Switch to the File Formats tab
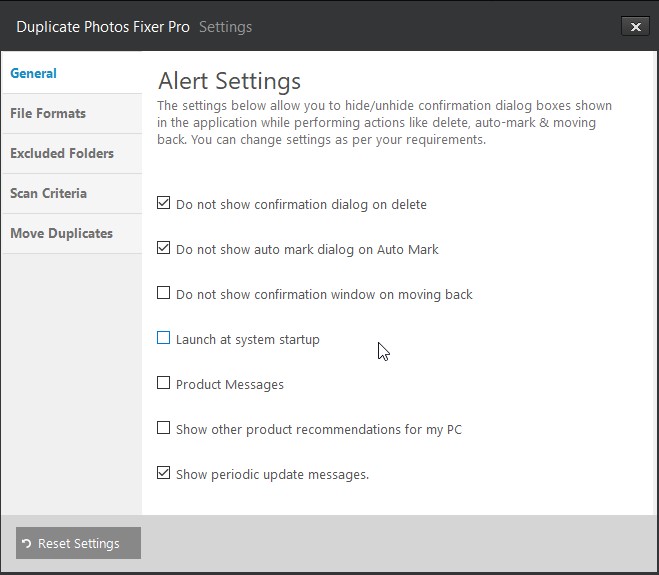This screenshot has height=575, width=659. click(48, 114)
